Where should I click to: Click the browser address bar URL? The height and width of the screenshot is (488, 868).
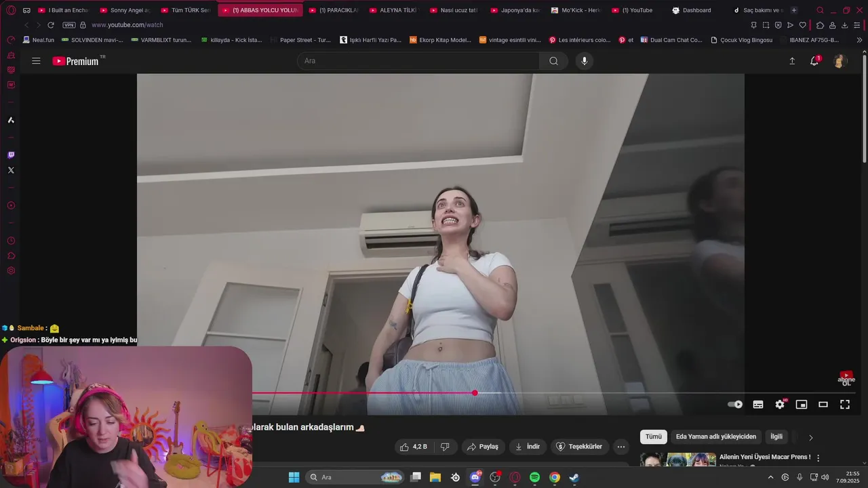[x=127, y=25]
